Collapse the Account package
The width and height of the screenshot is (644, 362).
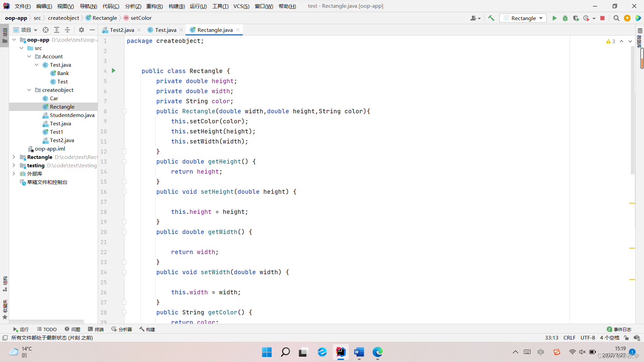coord(29,57)
